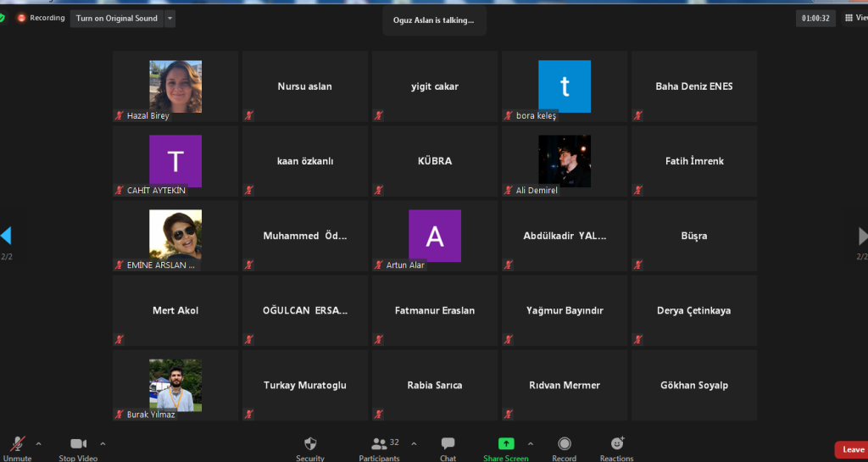
Task: Open the Chat panel
Action: pos(448,443)
